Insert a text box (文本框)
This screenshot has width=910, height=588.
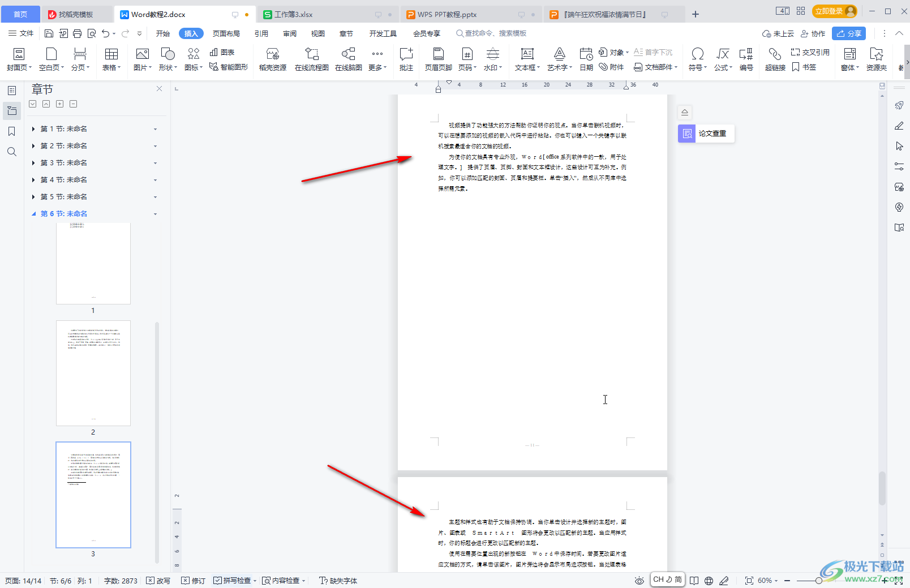(x=527, y=59)
